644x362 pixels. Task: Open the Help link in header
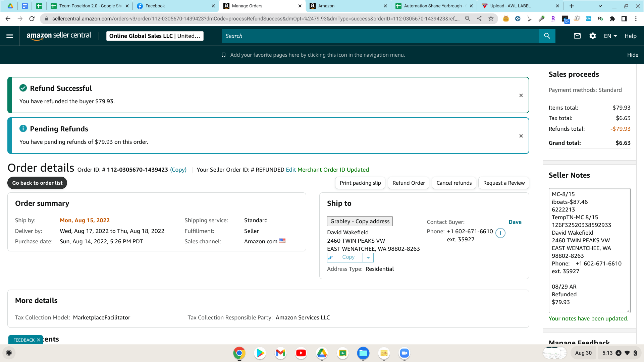(x=630, y=36)
